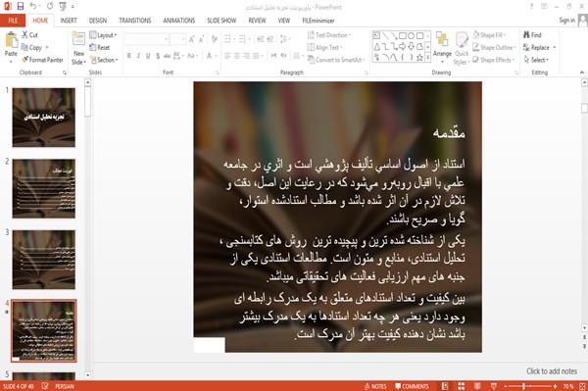Open the Layout dropdown

103,35
